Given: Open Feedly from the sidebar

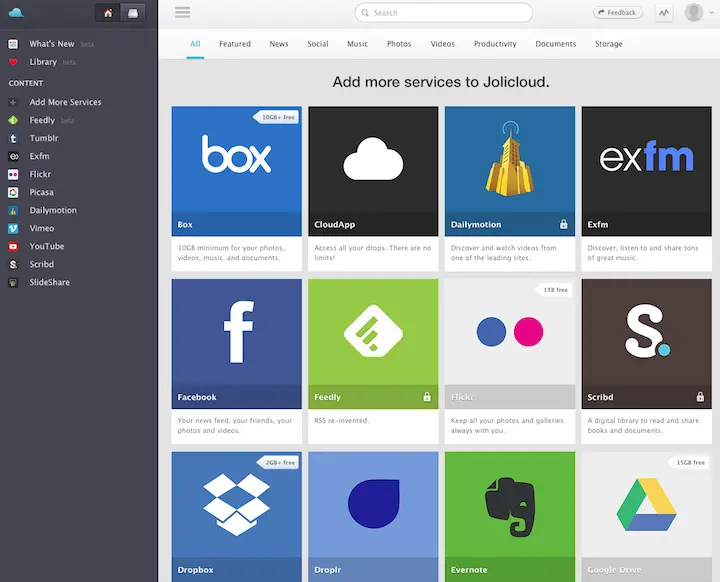Looking at the screenshot, I should (42, 120).
